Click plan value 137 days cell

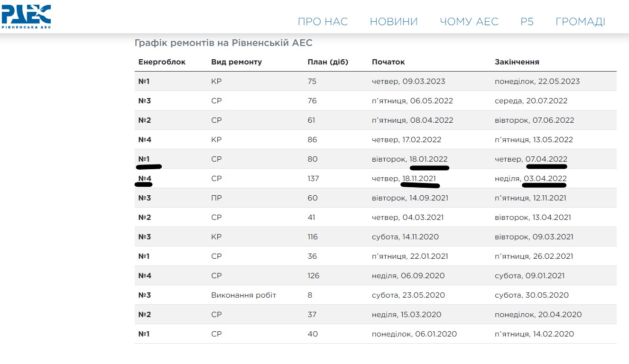click(x=313, y=179)
